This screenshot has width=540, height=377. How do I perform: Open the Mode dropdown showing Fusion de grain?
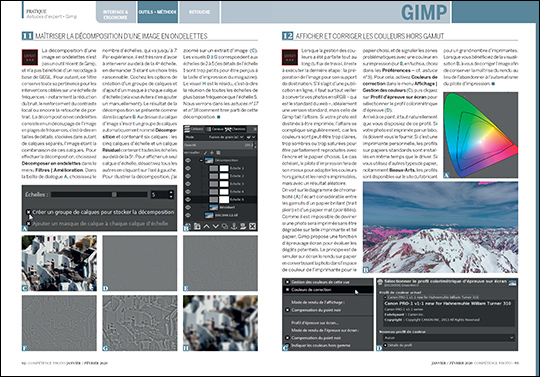(226, 137)
